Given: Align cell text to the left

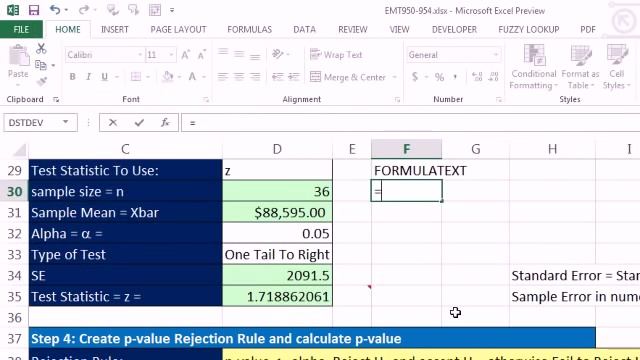Looking at the screenshot, I should [223, 76].
